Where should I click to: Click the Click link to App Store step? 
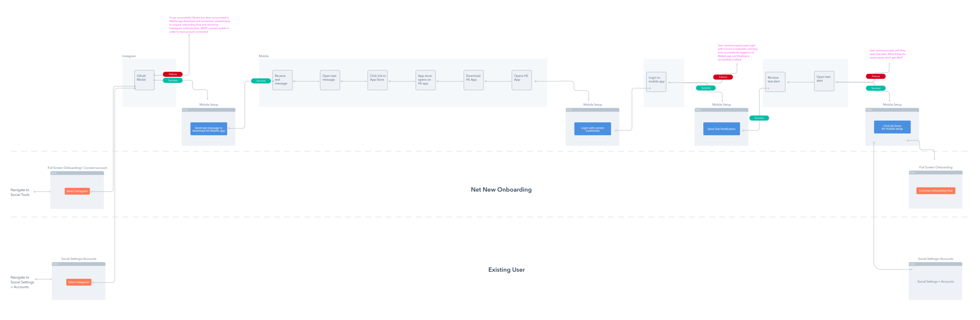(377, 80)
